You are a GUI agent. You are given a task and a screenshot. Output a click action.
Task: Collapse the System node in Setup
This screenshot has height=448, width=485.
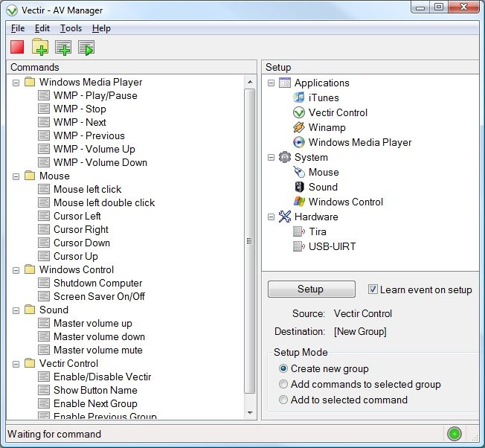[x=271, y=158]
